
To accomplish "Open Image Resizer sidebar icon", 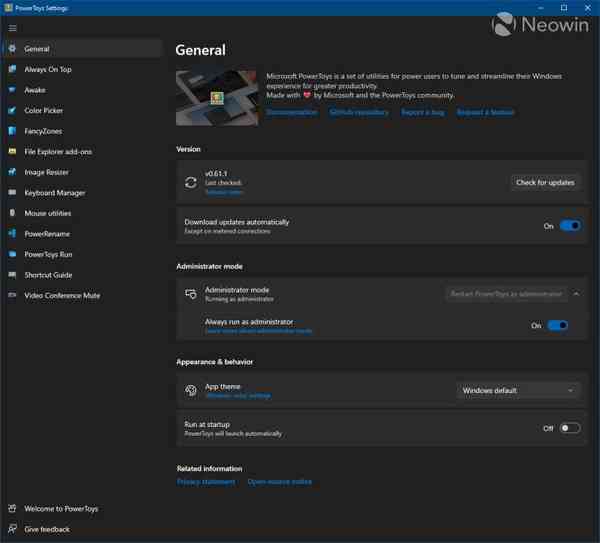I will tap(12, 172).
